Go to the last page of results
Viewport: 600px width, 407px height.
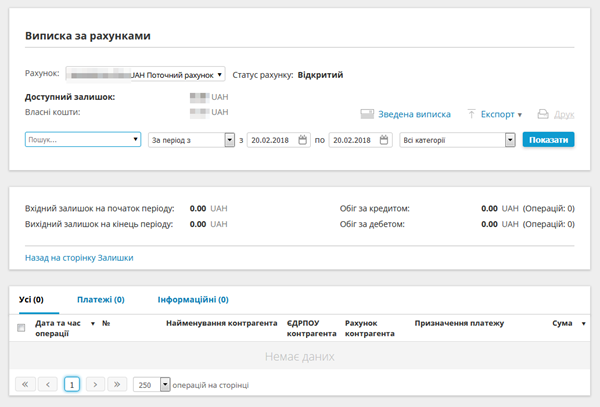click(117, 384)
